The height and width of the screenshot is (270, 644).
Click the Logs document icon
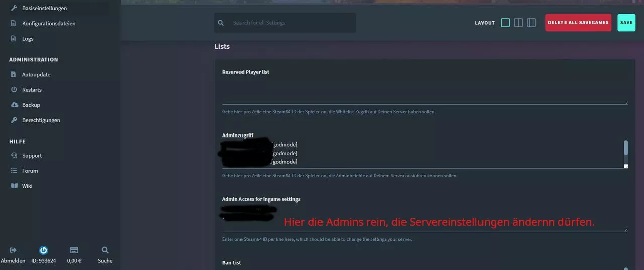point(14,39)
